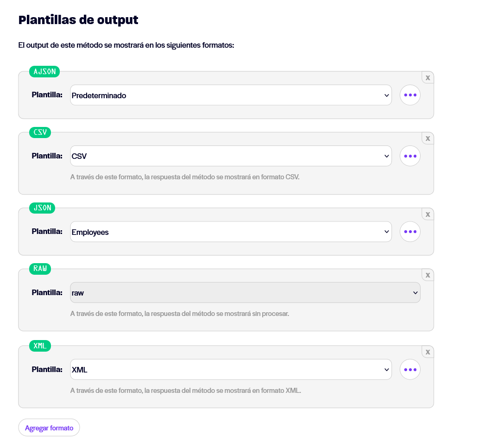The image size is (478, 448).
Task: Remove the RAW format with X
Action: (428, 275)
